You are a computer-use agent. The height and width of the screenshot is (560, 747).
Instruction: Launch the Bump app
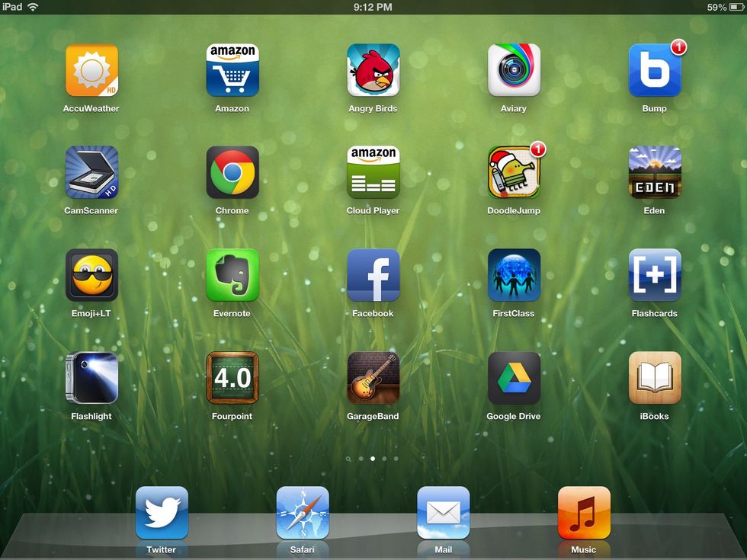pos(655,70)
